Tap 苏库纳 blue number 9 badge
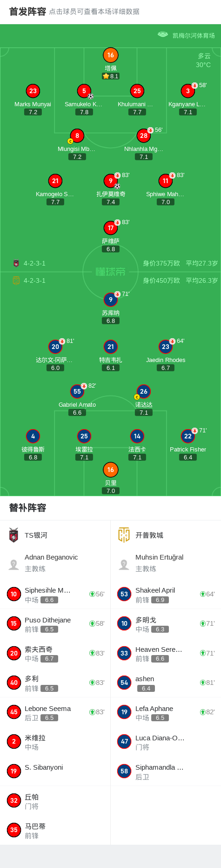Image resolution: width=221 pixels, height=868 pixels. (x=110, y=300)
